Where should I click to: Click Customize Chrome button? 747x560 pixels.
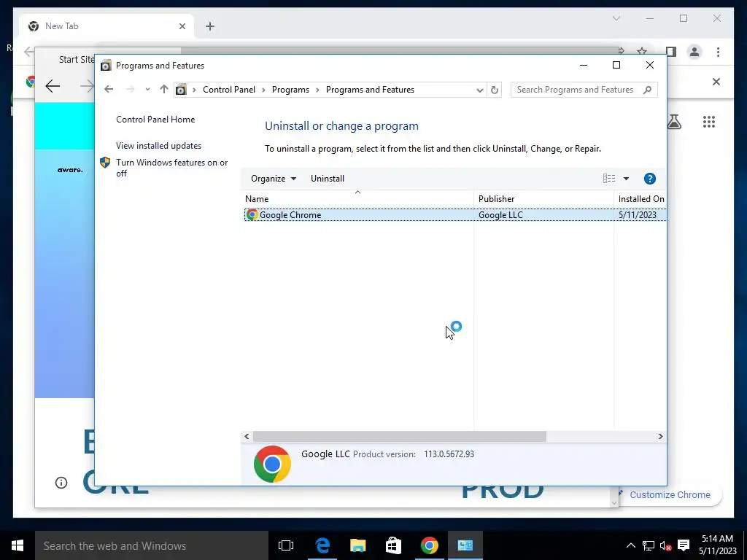point(670,495)
